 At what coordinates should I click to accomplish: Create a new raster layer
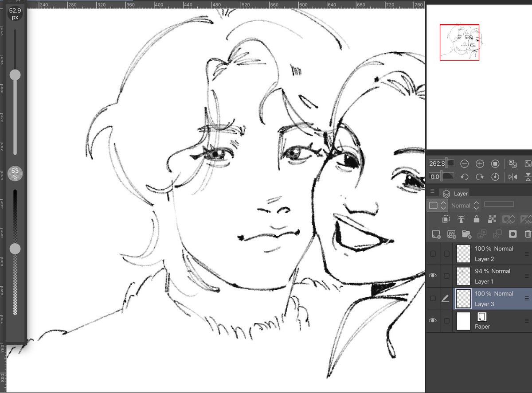(x=436, y=234)
